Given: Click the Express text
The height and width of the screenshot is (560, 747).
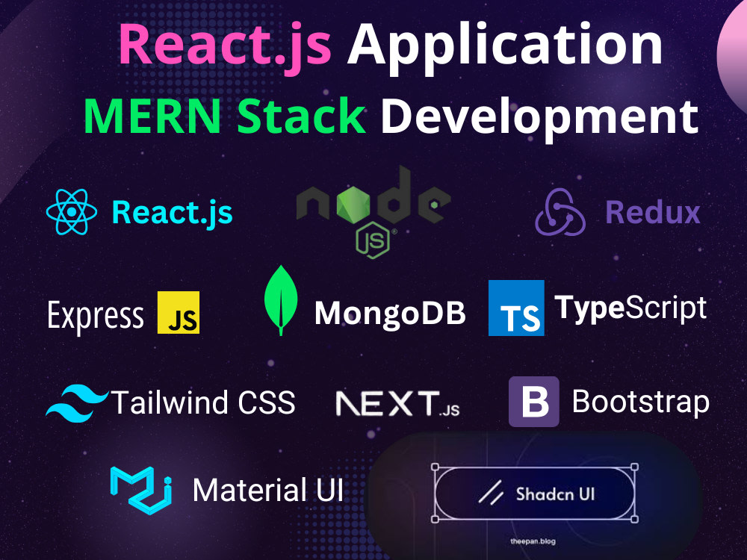Looking at the screenshot, I should tap(96, 316).
